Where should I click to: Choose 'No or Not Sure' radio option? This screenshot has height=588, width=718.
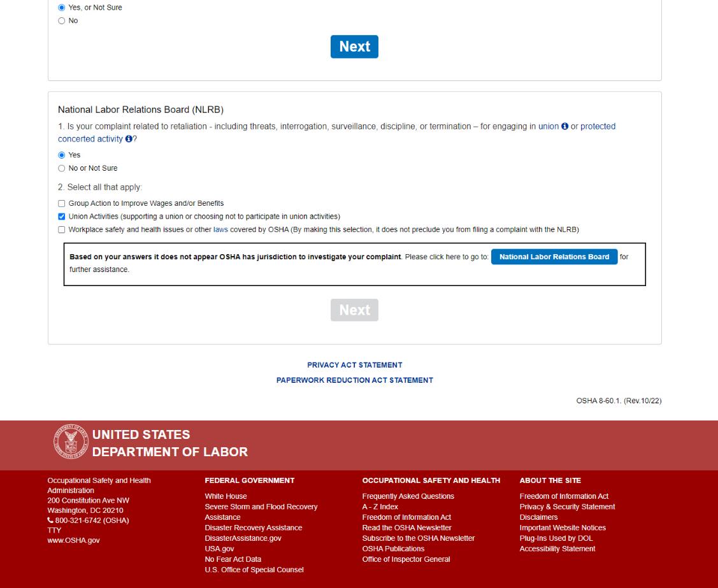click(61, 169)
